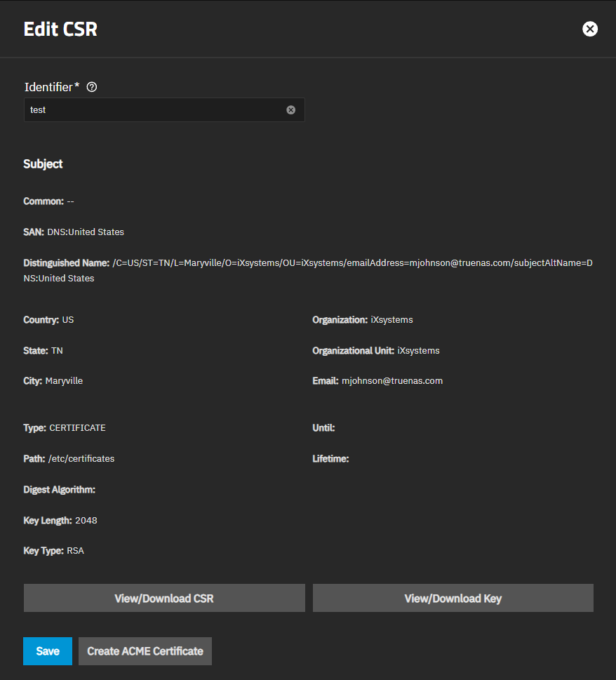
Task: Click the Edit CSR title
Action: [60, 29]
